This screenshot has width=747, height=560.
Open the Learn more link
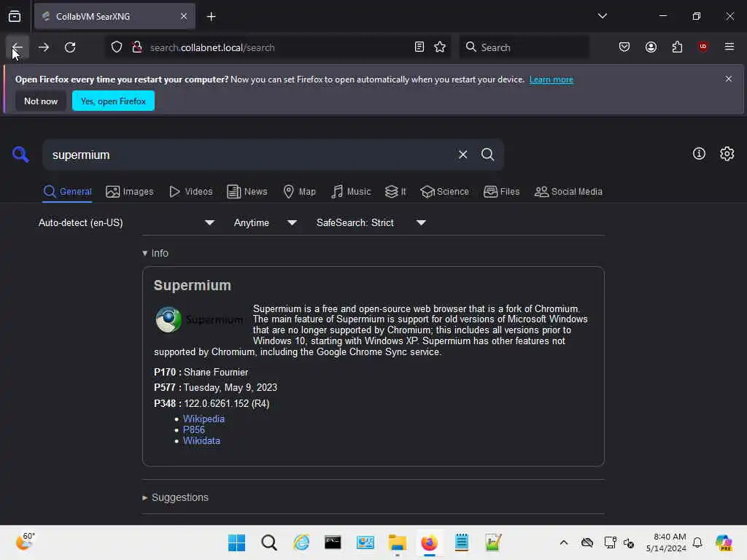(x=551, y=79)
